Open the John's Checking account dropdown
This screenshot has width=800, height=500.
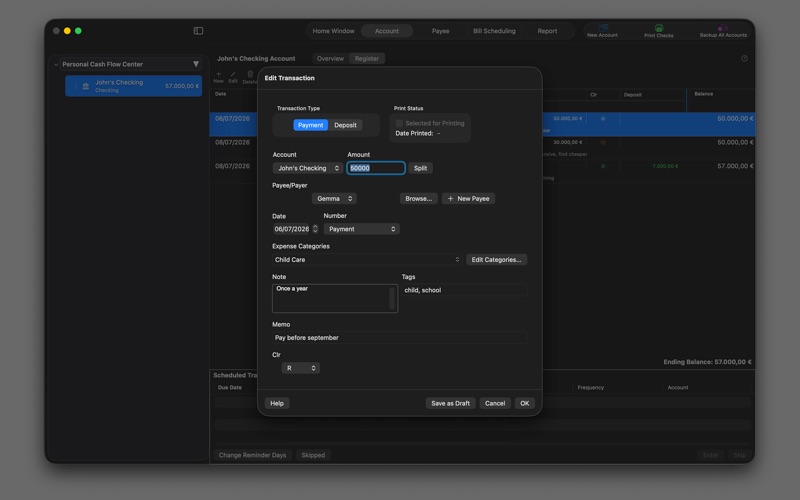pos(308,168)
